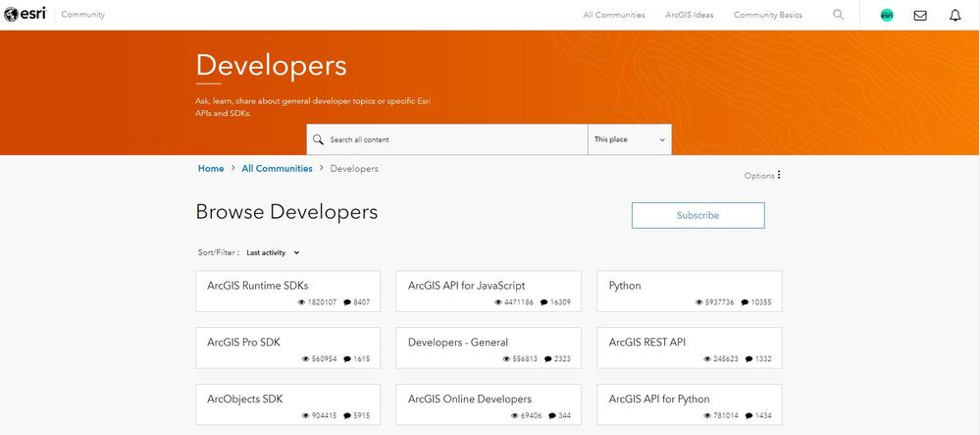The image size is (980, 435).
Task: Click views eye icon on ArcGIS Online Developers
Action: pyautogui.click(x=514, y=415)
